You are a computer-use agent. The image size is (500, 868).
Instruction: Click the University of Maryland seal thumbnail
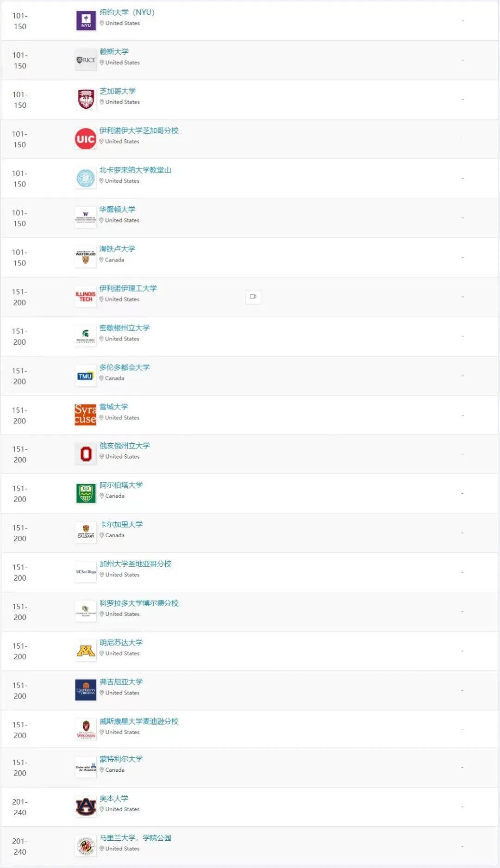point(86,846)
